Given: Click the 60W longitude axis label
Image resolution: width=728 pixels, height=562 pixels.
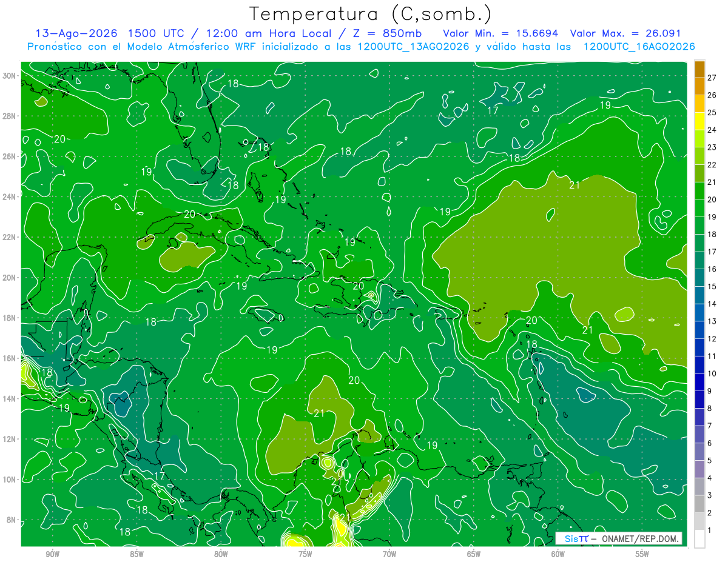Looking at the screenshot, I should pyautogui.click(x=558, y=554).
